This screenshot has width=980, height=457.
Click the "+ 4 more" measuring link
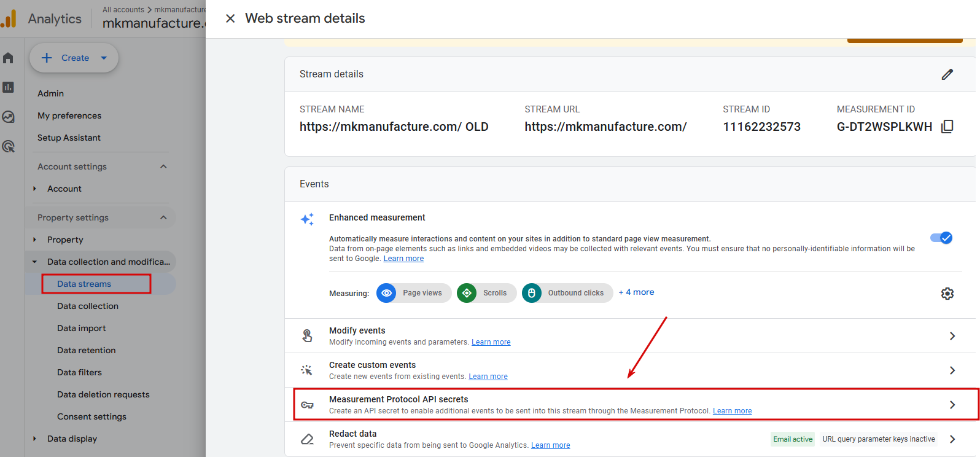click(x=636, y=292)
